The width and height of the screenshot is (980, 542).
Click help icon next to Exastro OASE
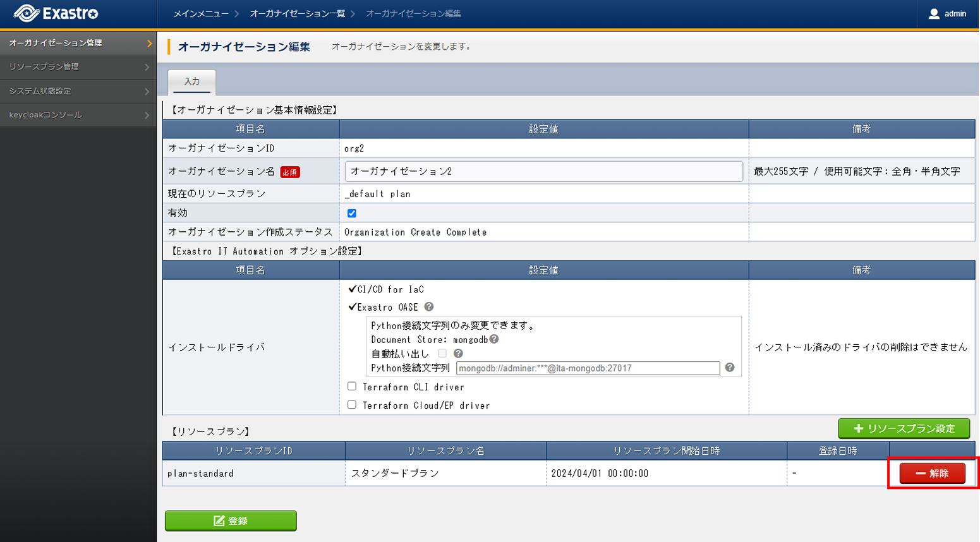coord(429,307)
